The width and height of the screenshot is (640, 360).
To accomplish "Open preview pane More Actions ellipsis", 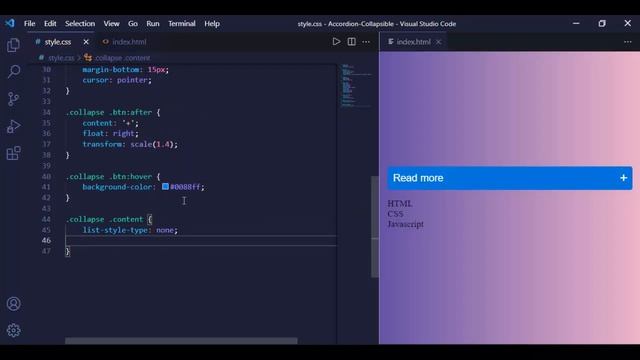I will click(x=627, y=42).
